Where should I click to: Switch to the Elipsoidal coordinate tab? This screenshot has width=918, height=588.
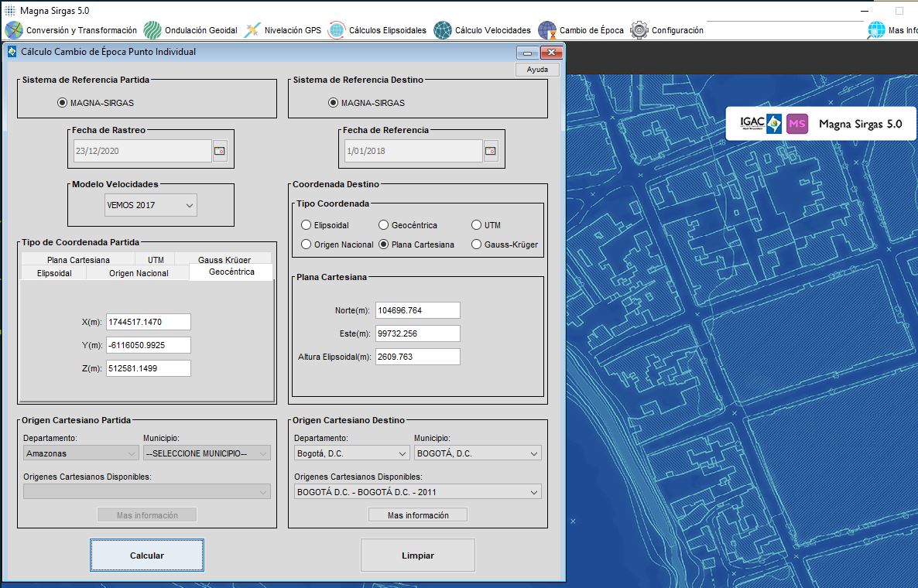pos(54,273)
